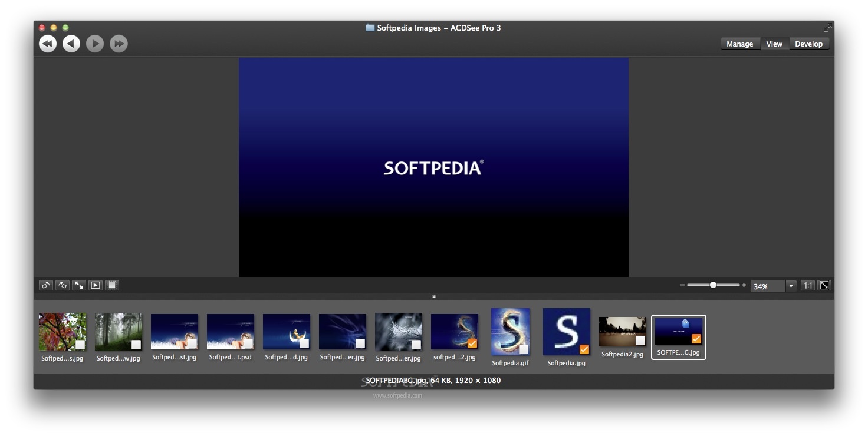Select the View mode tab
The width and height of the screenshot is (868, 436).
click(774, 44)
